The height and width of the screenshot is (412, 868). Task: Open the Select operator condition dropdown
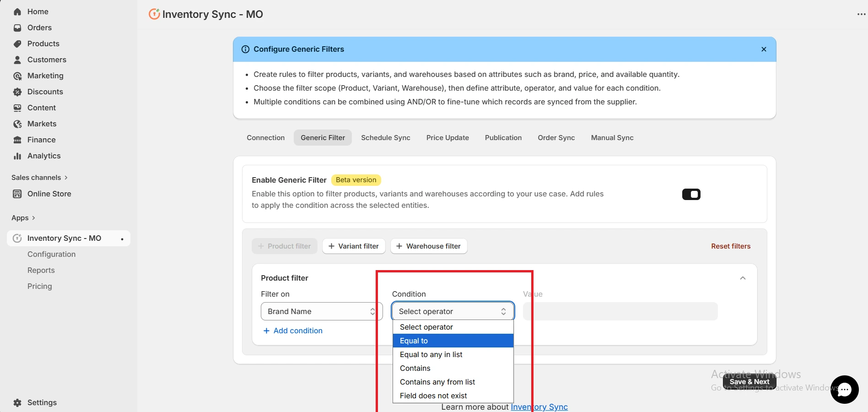[x=452, y=311]
